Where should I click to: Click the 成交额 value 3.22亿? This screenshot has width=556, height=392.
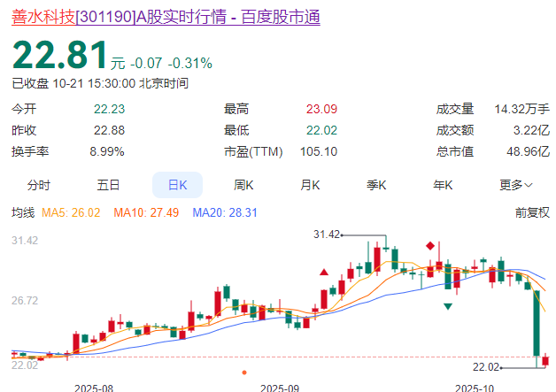(531, 130)
